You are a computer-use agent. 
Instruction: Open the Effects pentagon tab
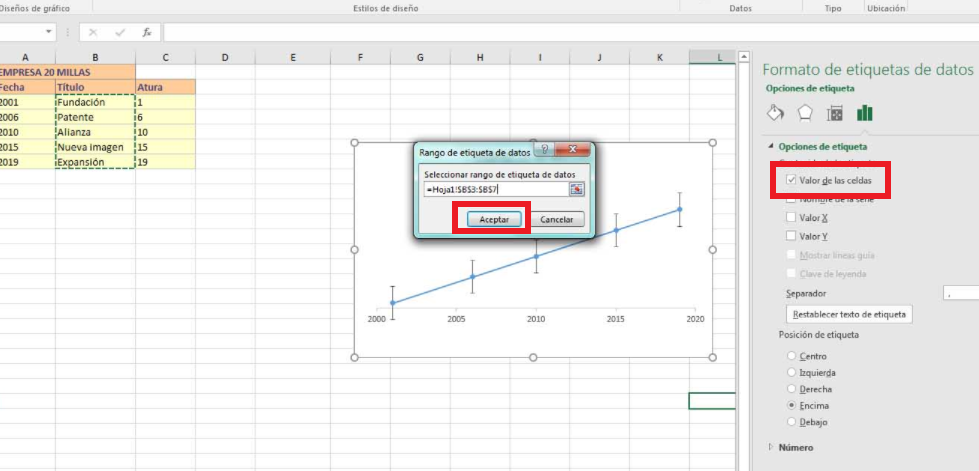coord(805,113)
